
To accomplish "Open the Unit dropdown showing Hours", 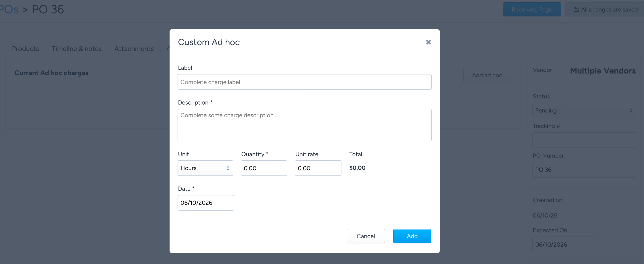I will [x=205, y=168].
